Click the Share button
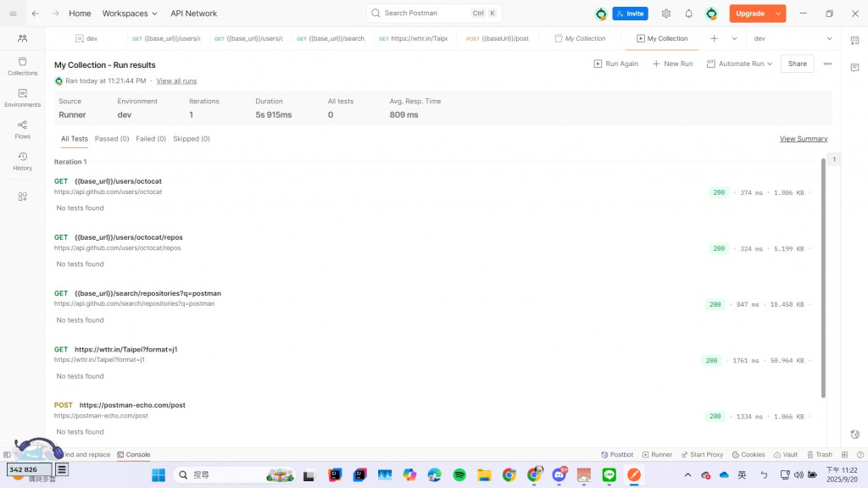The image size is (868, 488). (x=797, y=64)
